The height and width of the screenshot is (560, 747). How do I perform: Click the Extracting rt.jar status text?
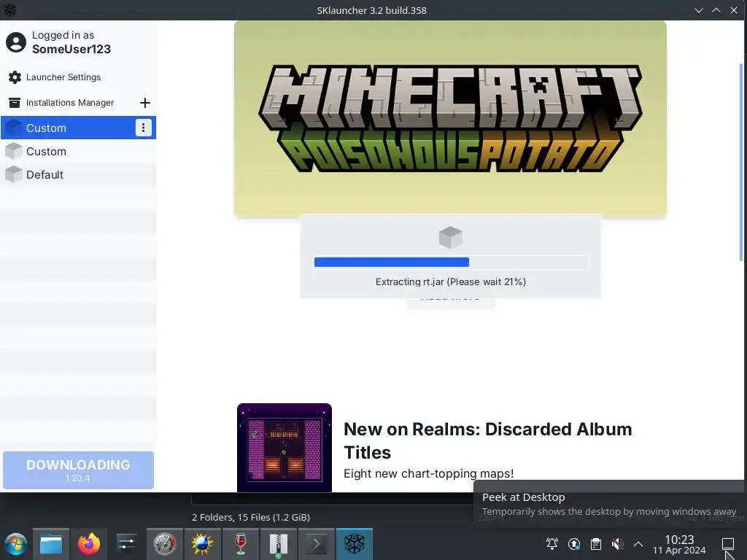pos(451,282)
